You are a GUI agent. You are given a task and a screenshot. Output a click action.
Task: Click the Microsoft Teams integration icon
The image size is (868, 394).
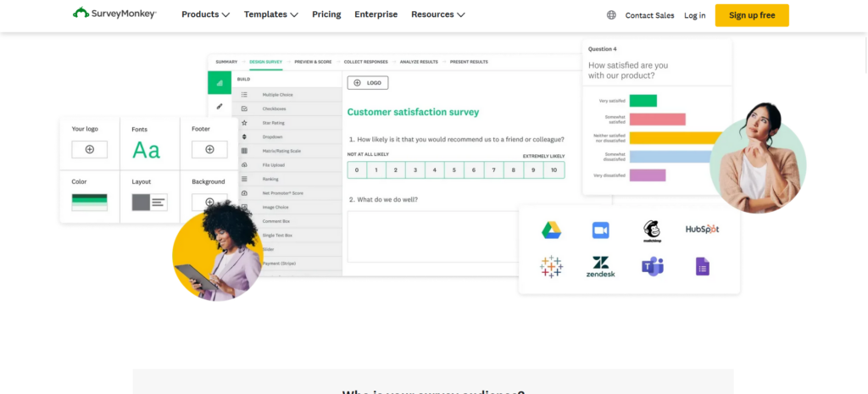(x=652, y=267)
